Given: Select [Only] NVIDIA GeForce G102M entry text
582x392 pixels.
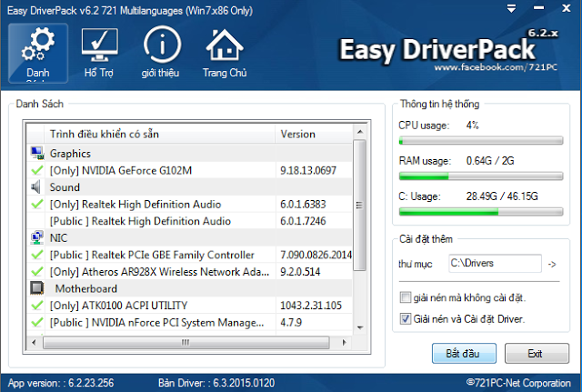Looking at the screenshot, I should pos(121,170).
